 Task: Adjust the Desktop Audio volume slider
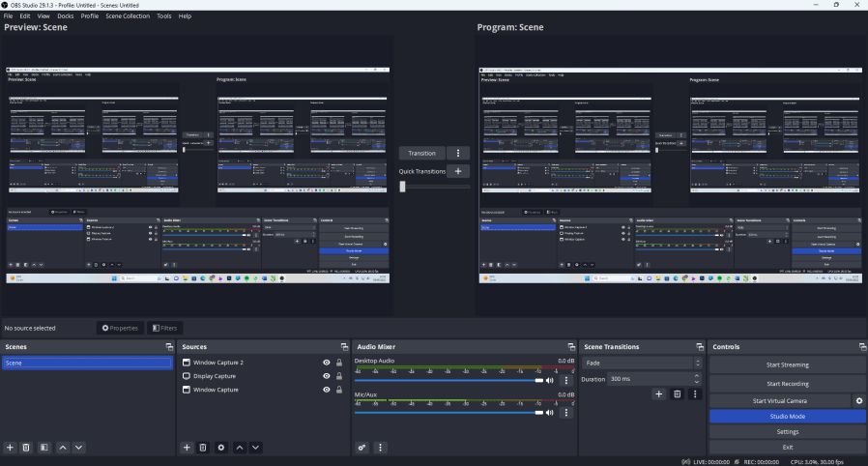point(448,380)
